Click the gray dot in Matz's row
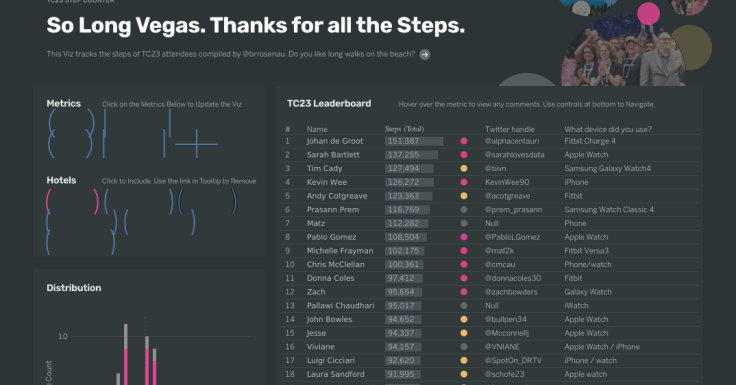Image resolution: width=736 pixels, height=385 pixels. click(464, 223)
